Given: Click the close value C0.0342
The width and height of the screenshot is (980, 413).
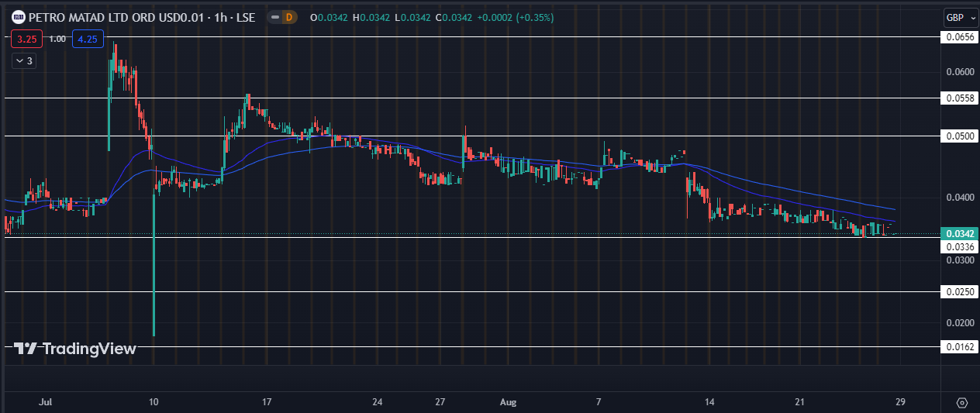Looking at the screenshot, I should (454, 17).
